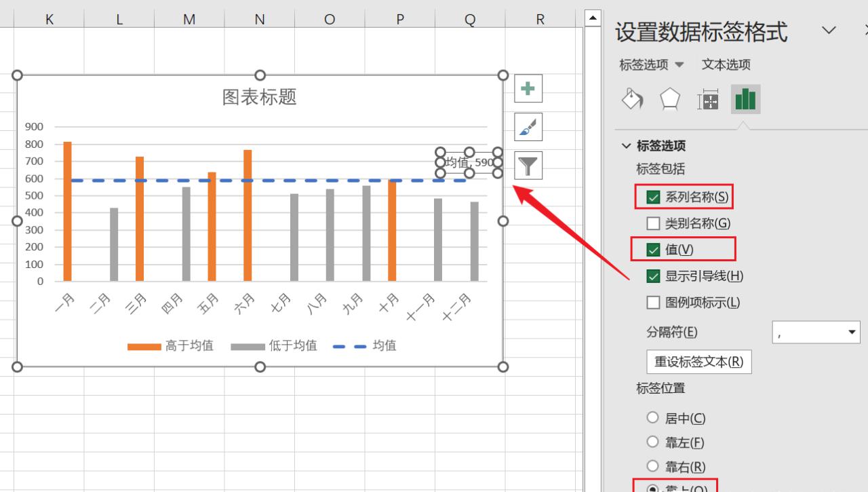Click the scrollbar up arrow
The image size is (868, 492).
[x=593, y=18]
